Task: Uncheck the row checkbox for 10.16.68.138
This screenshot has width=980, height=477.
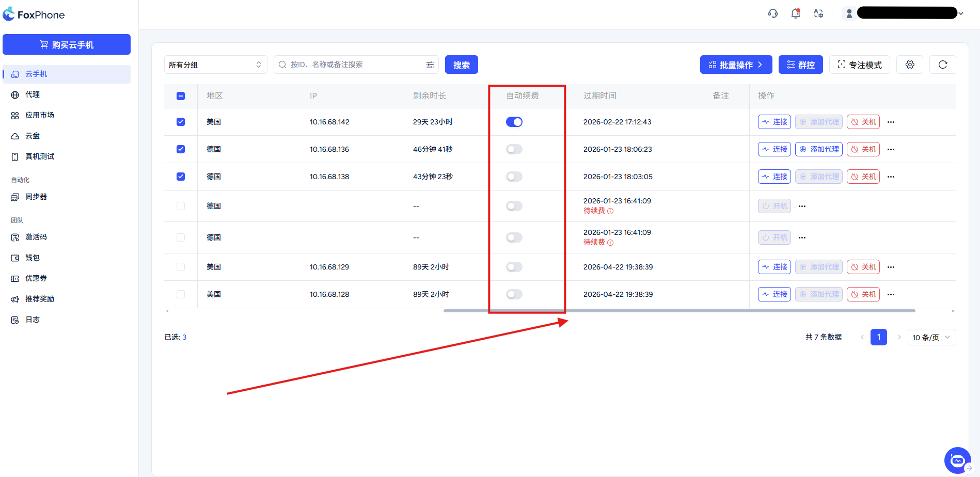Action: point(181,177)
